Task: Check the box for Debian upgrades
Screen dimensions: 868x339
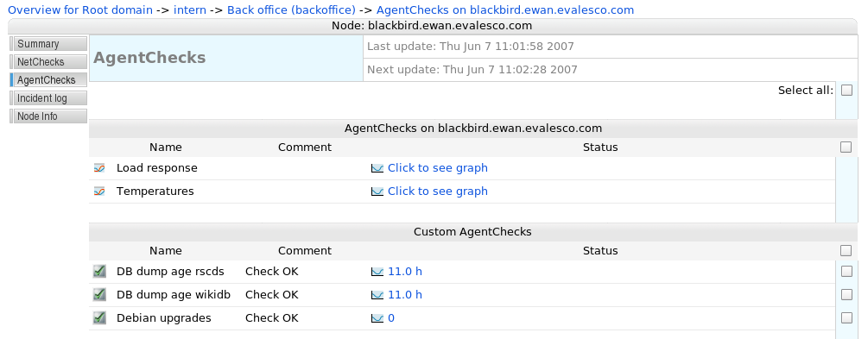Action: tap(846, 317)
